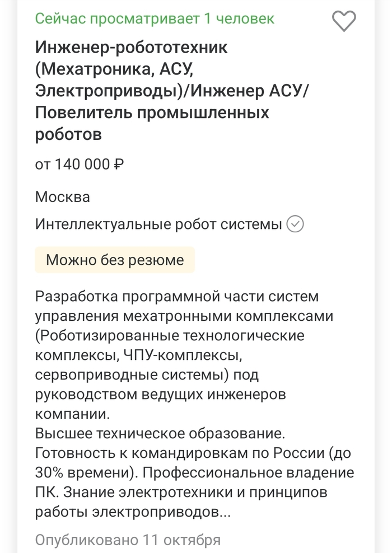Viewport: 392px width, 553px height.
Task: Add the vacancy to favorites with the heart icon
Action: [344, 21]
